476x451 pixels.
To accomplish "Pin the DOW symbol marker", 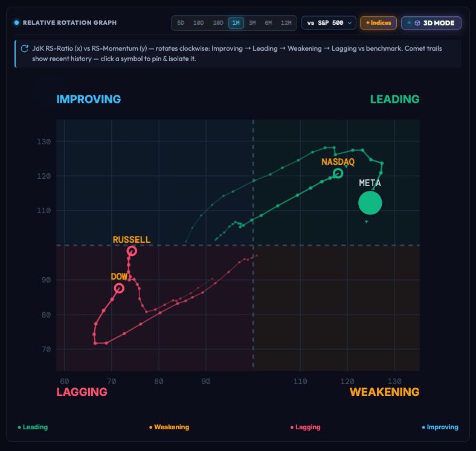I will coord(119,288).
